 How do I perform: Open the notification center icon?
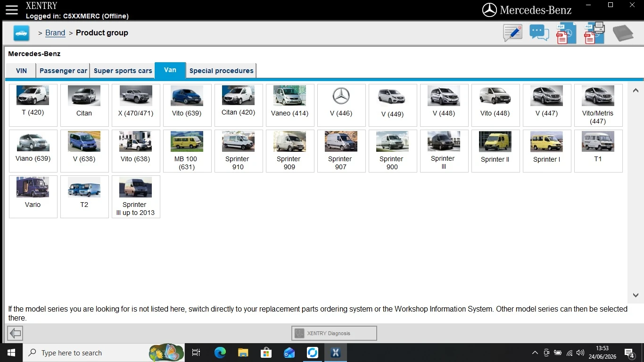(629, 353)
